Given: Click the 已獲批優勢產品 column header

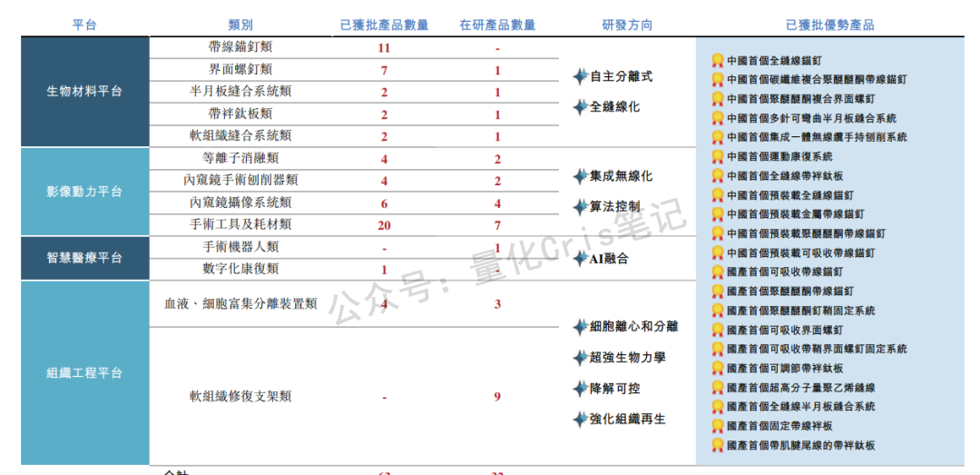Looking at the screenshot, I should [830, 25].
